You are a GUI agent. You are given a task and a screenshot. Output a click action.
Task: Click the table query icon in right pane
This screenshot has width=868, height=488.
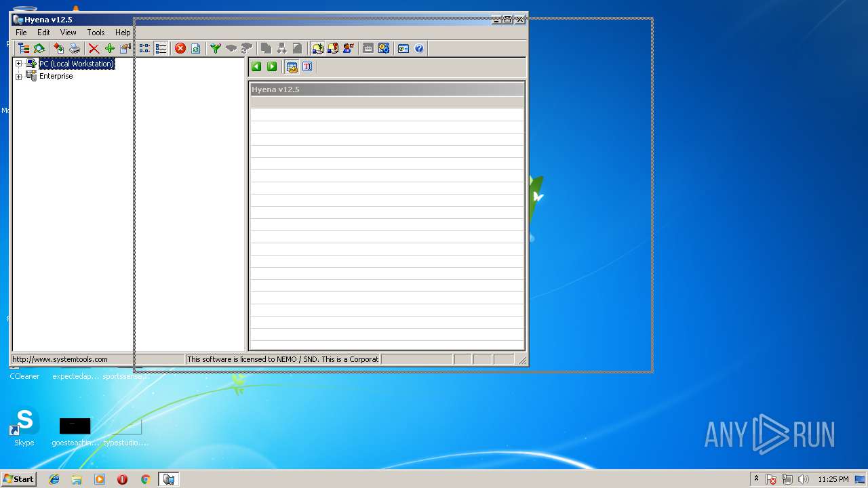(x=292, y=66)
